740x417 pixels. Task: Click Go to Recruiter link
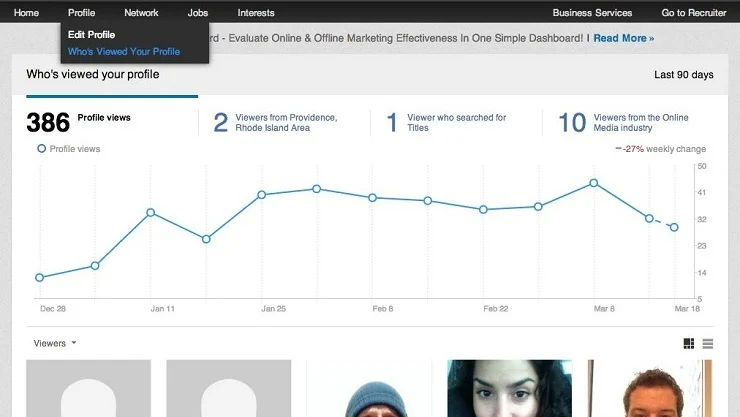(694, 13)
